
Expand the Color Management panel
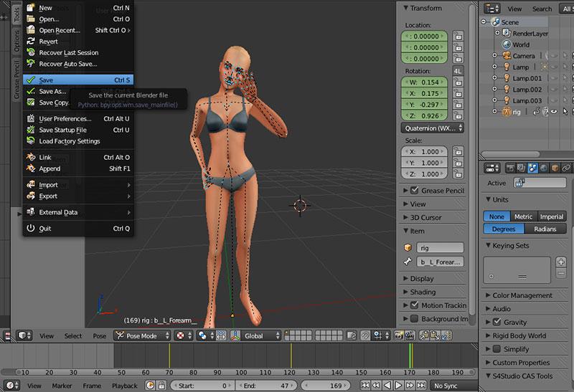pos(522,295)
